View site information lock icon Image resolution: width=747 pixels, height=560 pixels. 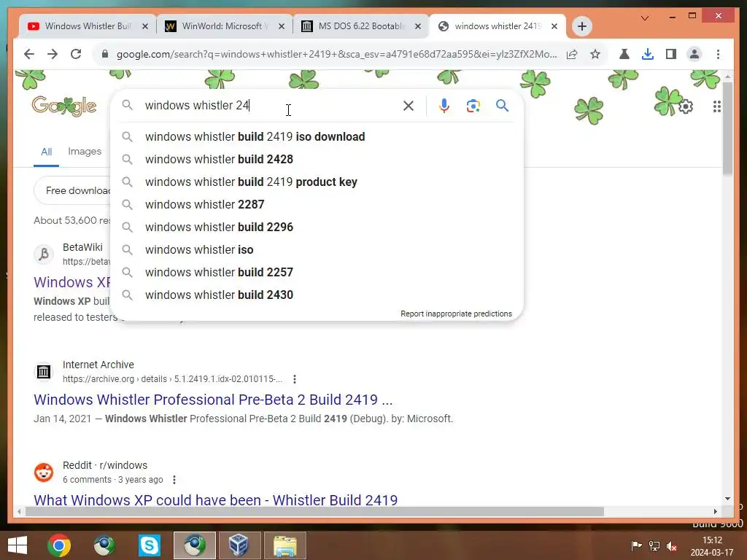(105, 54)
